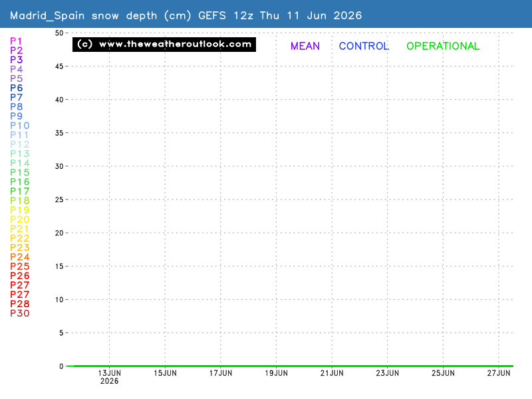Click the P4 ensemble member label
Viewport: 532px width, 399px height.
click(x=16, y=69)
